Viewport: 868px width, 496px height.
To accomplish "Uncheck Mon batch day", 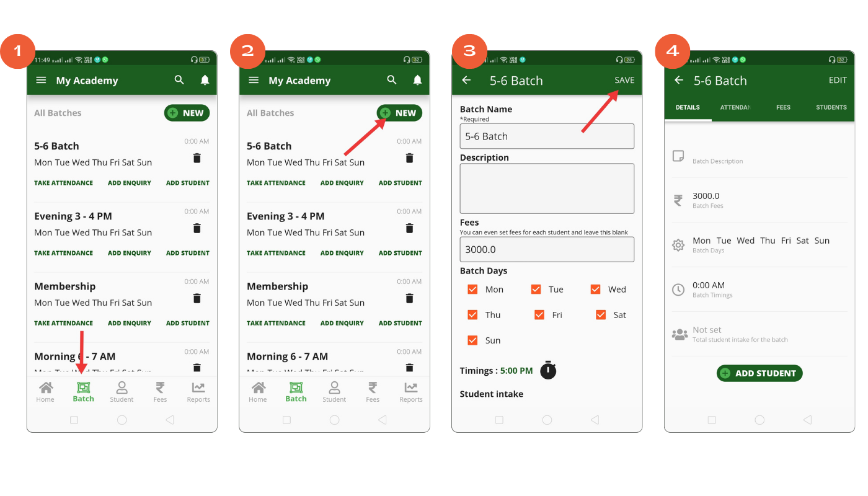I will pos(472,290).
